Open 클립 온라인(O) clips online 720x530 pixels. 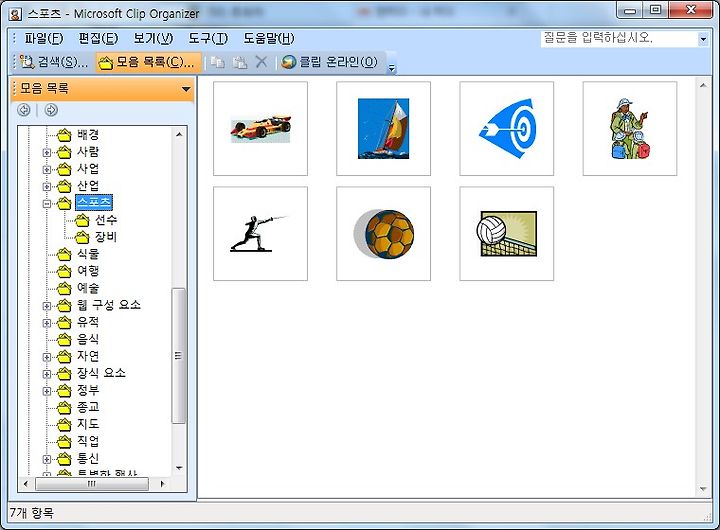[x=329, y=62]
